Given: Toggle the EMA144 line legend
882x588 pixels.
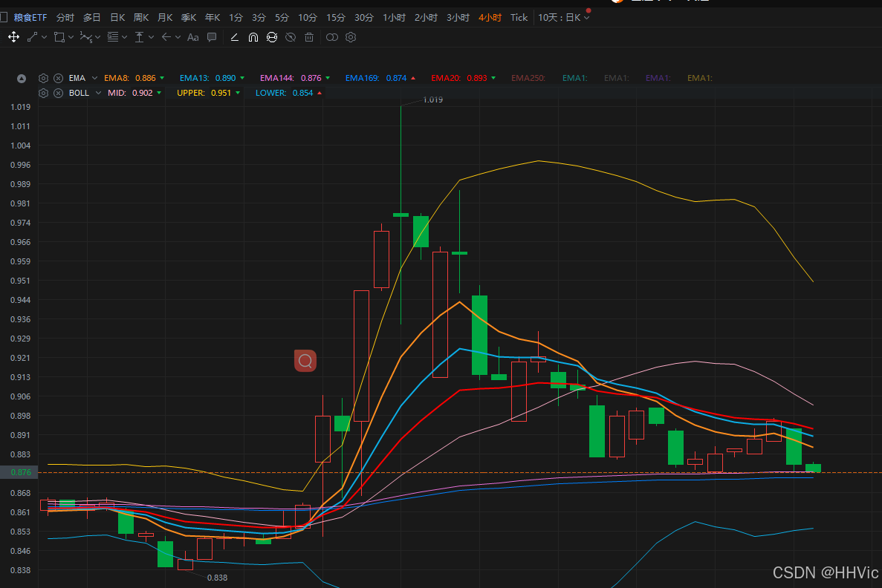Looking at the screenshot, I should [294, 78].
